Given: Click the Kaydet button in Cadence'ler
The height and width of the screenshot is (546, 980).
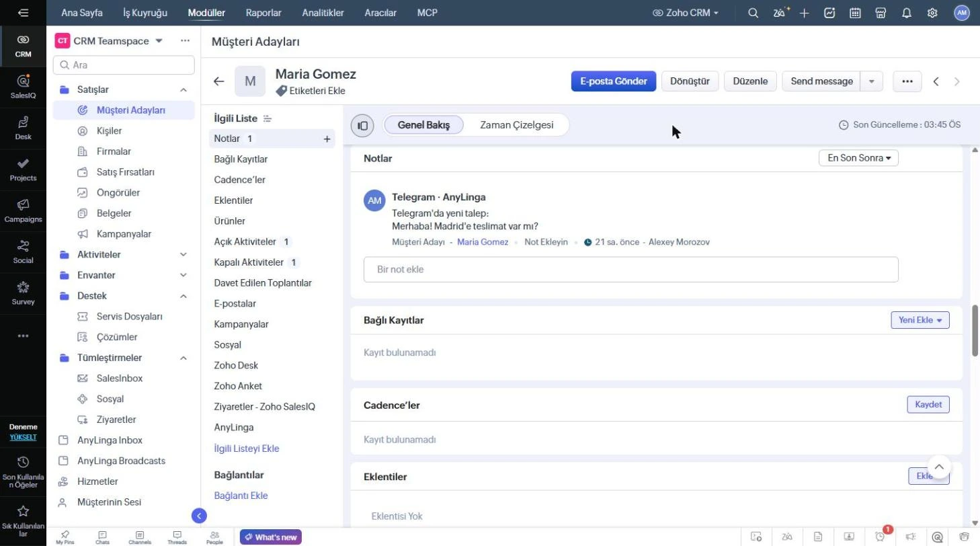Looking at the screenshot, I should tap(928, 405).
